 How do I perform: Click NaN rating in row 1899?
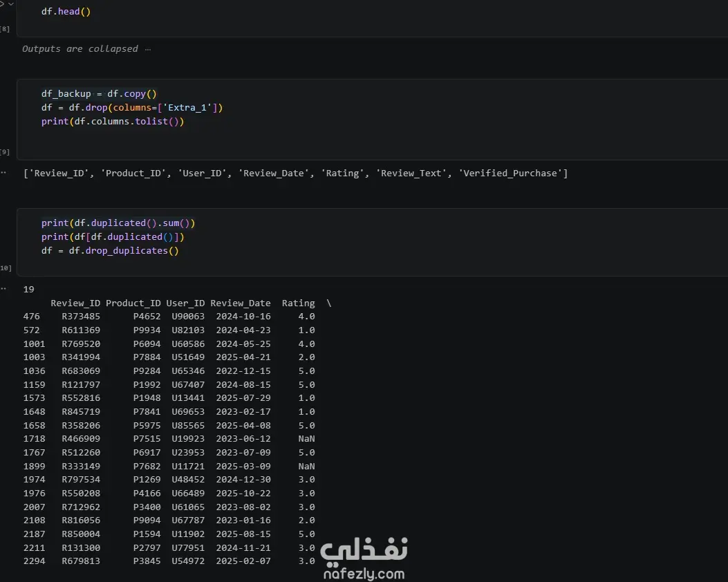(x=306, y=467)
